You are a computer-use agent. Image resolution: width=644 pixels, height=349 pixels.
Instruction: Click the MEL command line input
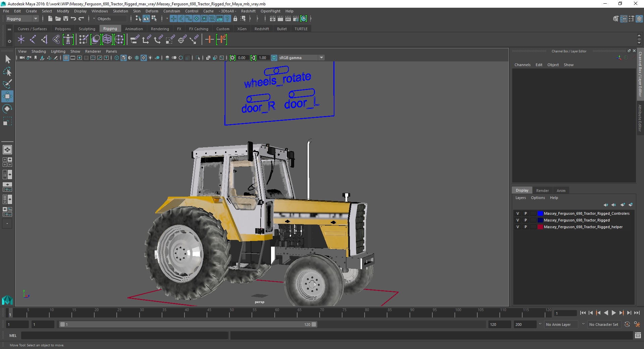click(x=125, y=335)
